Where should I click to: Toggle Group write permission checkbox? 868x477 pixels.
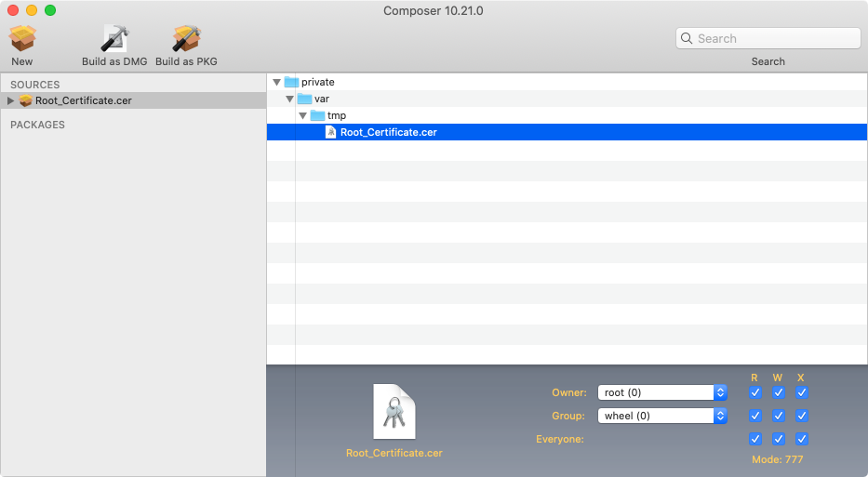(x=779, y=416)
